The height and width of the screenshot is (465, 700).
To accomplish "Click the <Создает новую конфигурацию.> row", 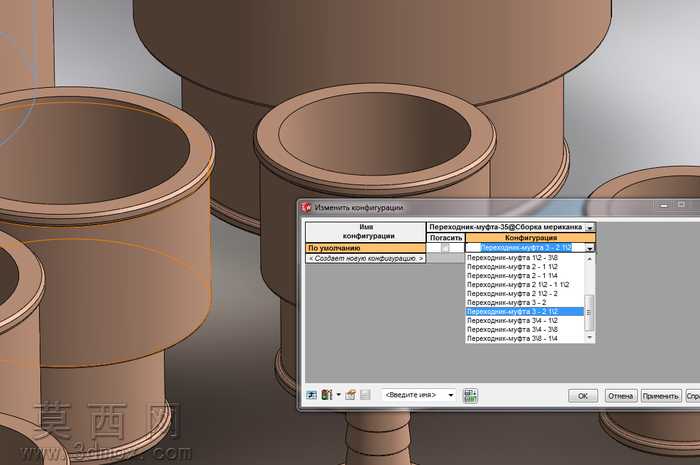I will coord(366,258).
